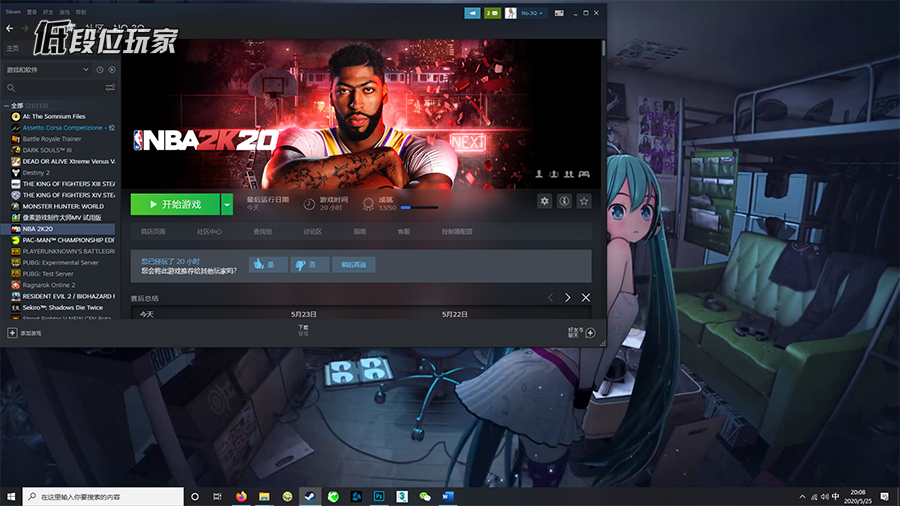
Task: Open the 控制器配置 (Controller Config) link
Action: tap(457, 232)
